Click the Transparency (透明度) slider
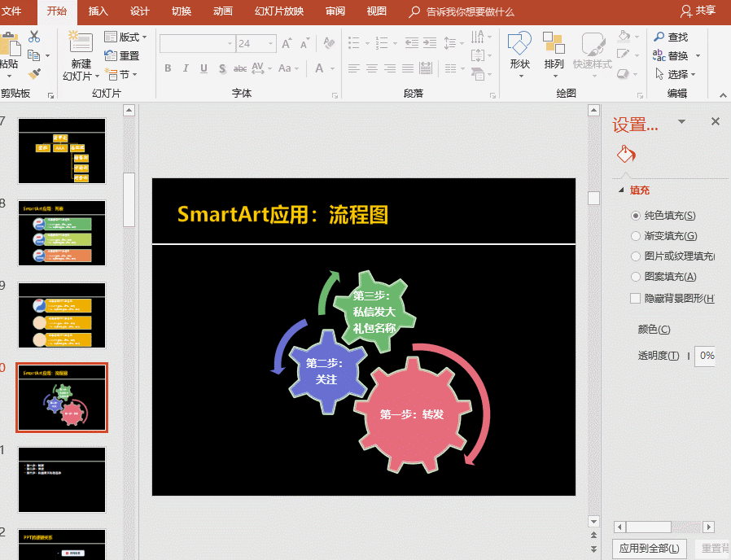This screenshot has height=560, width=731. (x=689, y=357)
